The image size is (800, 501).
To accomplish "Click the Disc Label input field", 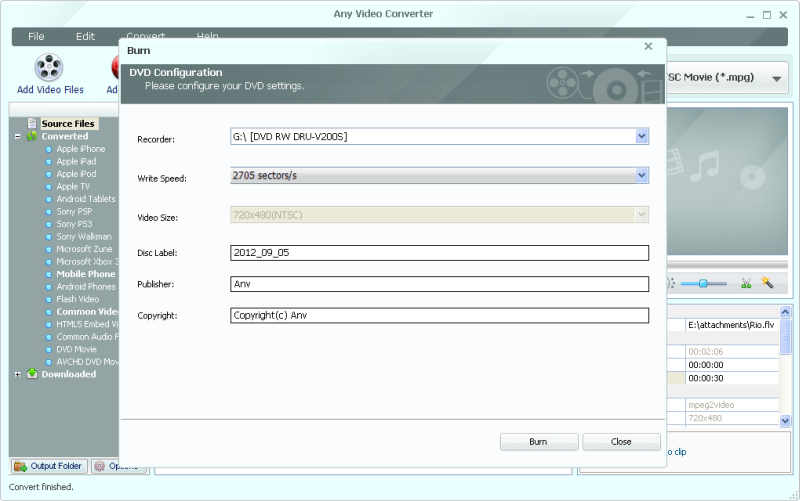I will (439, 253).
